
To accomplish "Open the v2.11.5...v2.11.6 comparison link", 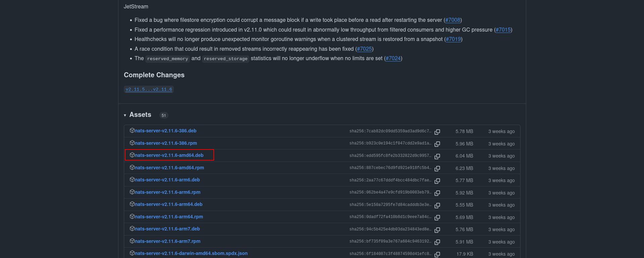I will click(x=149, y=89).
